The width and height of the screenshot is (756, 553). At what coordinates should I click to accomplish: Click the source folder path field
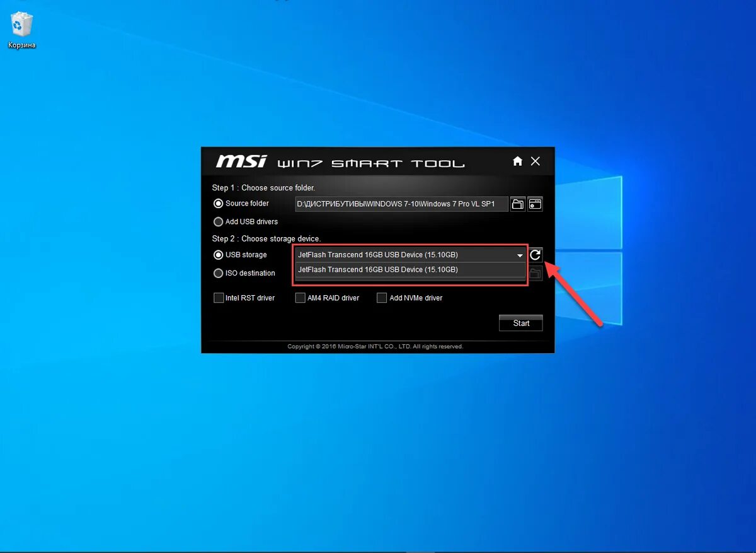click(402, 204)
